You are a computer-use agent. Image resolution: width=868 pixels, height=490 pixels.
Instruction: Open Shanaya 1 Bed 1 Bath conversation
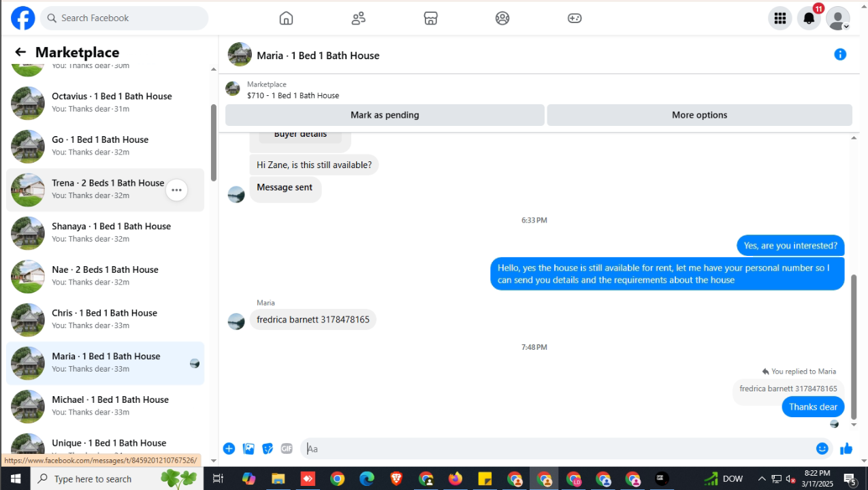(106, 233)
